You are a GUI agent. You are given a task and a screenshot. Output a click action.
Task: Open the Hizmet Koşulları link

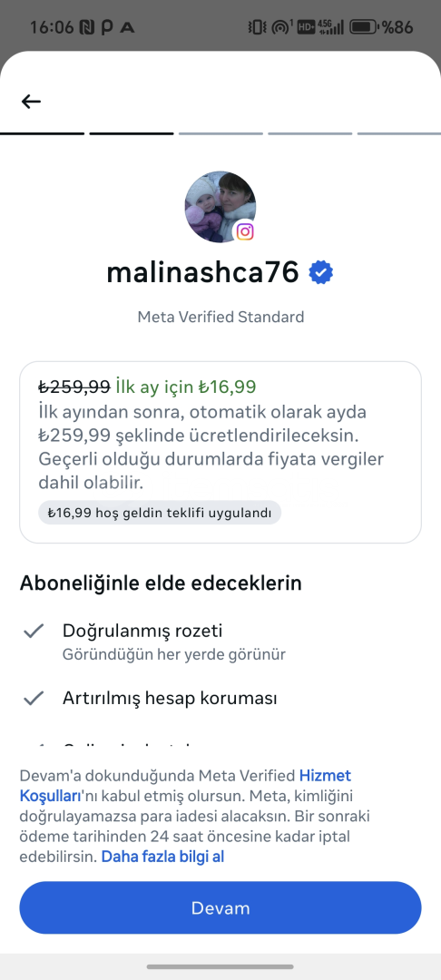(185, 786)
